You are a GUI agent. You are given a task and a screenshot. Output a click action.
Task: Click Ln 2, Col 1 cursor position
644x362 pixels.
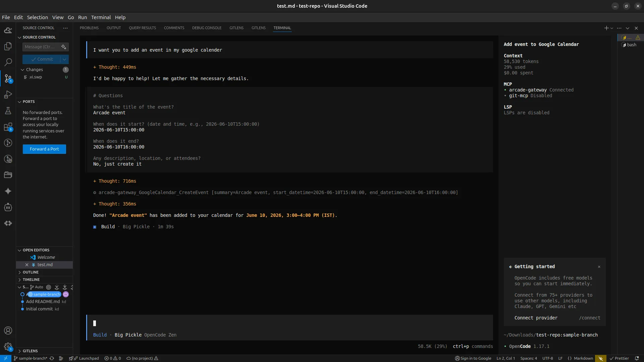(505, 358)
